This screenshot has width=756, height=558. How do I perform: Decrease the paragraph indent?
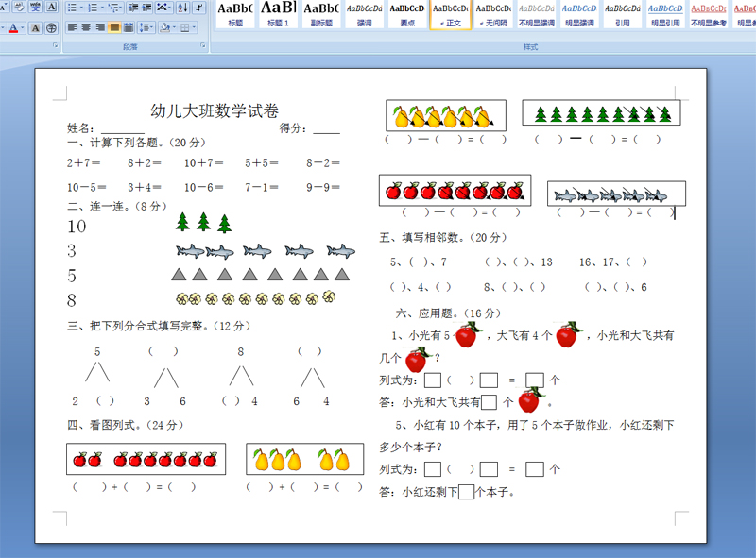(x=133, y=8)
